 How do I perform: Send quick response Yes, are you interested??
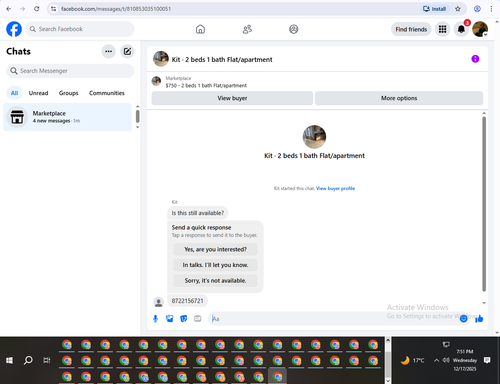click(215, 249)
